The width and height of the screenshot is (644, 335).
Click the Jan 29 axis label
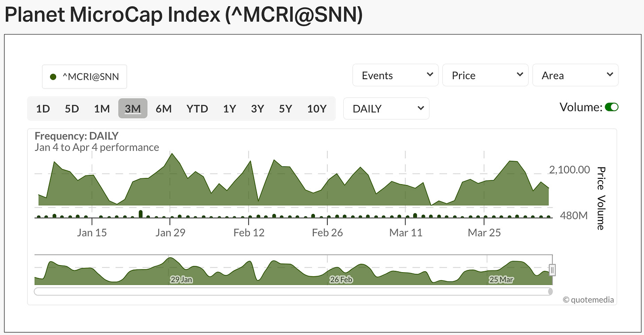coord(170,233)
